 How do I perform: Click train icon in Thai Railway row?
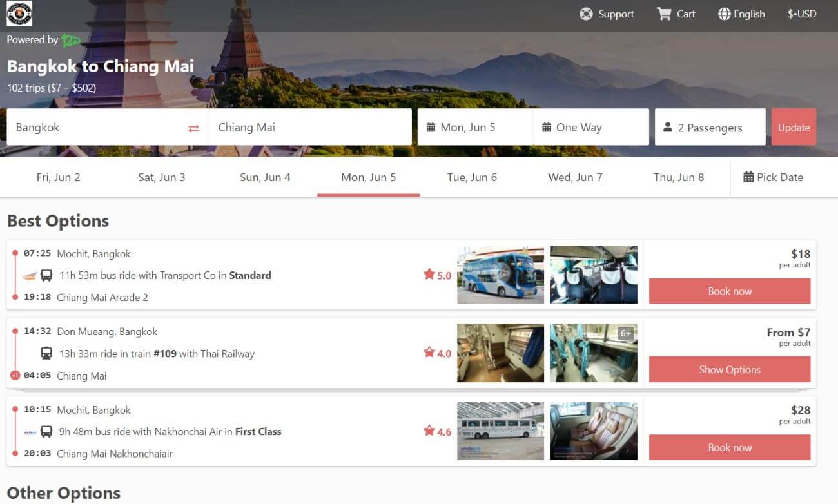point(46,354)
